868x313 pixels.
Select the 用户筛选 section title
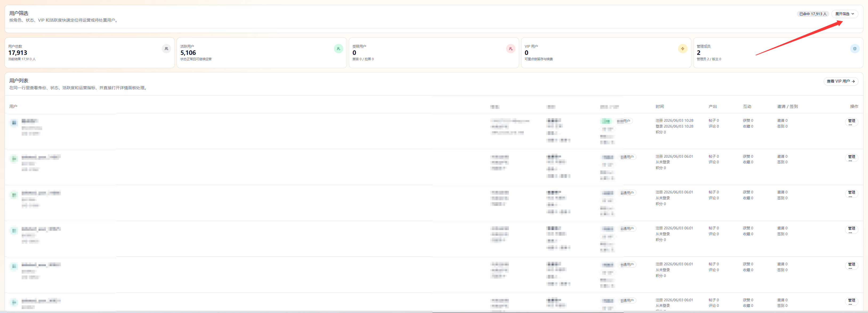pos(19,13)
